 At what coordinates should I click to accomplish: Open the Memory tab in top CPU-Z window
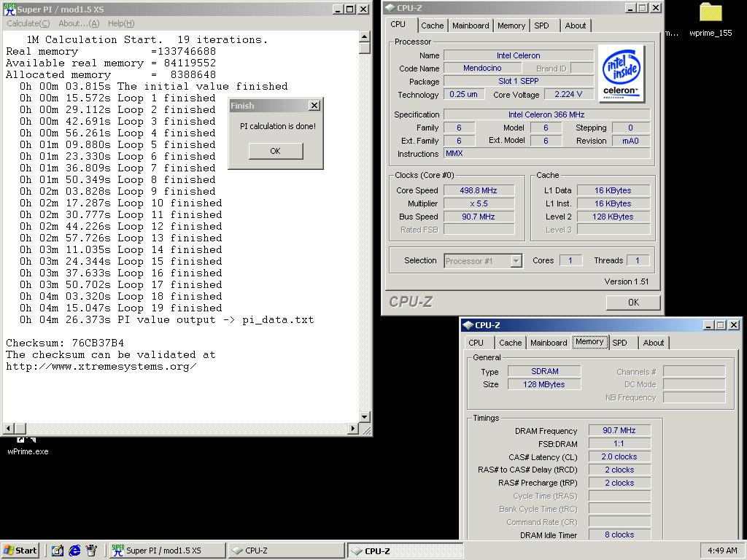tap(511, 26)
